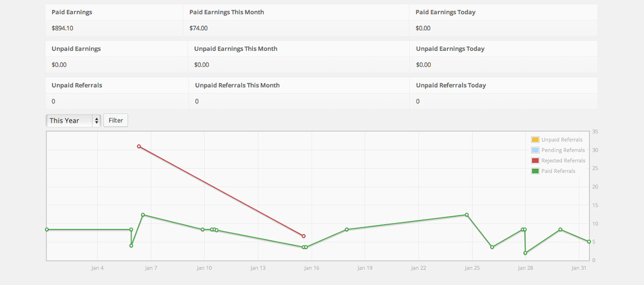The image size is (644, 285).
Task: Click the Filter button
Action: tap(116, 120)
